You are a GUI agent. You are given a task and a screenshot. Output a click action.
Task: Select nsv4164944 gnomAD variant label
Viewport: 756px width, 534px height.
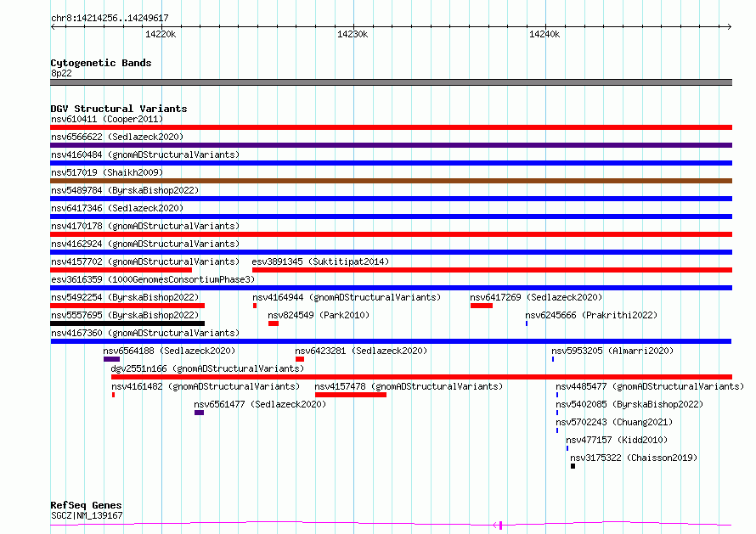click(347, 297)
